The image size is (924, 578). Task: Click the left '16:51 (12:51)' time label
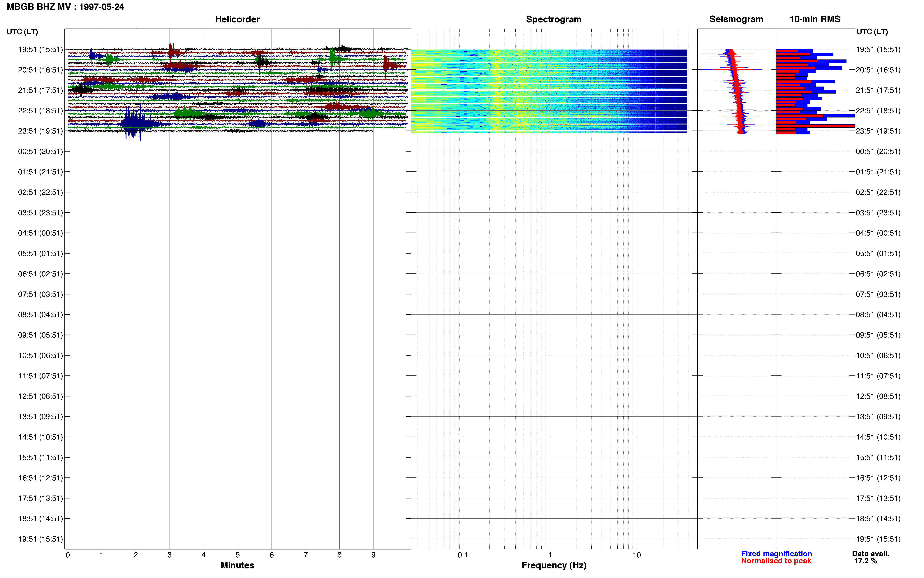(x=41, y=478)
